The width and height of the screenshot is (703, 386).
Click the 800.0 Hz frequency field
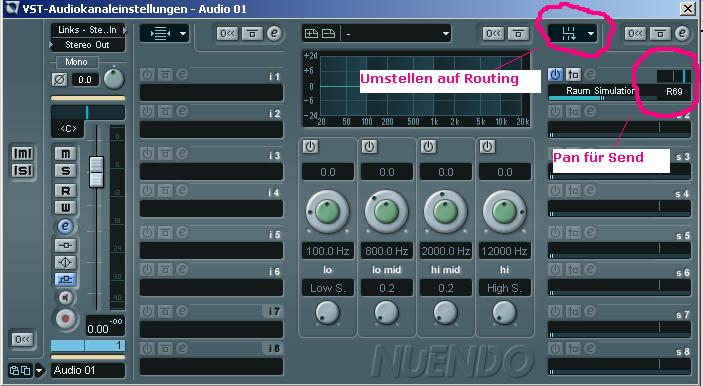click(387, 251)
